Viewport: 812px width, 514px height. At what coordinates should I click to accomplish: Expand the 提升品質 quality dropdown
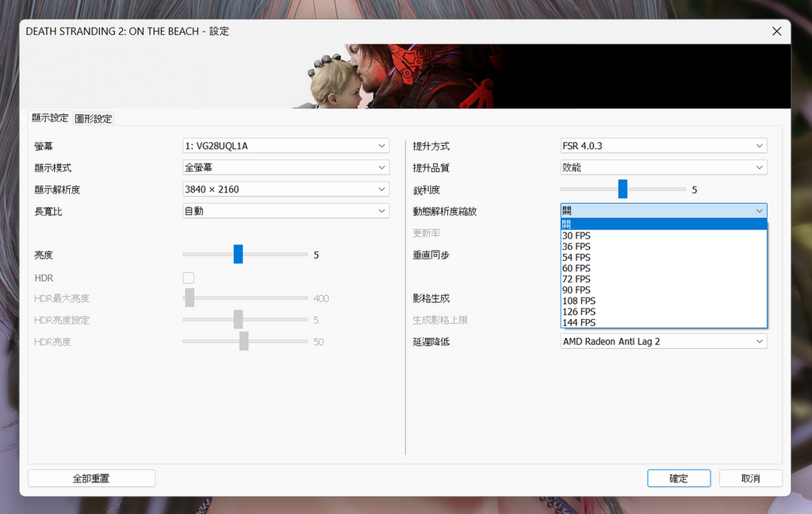pyautogui.click(x=663, y=168)
